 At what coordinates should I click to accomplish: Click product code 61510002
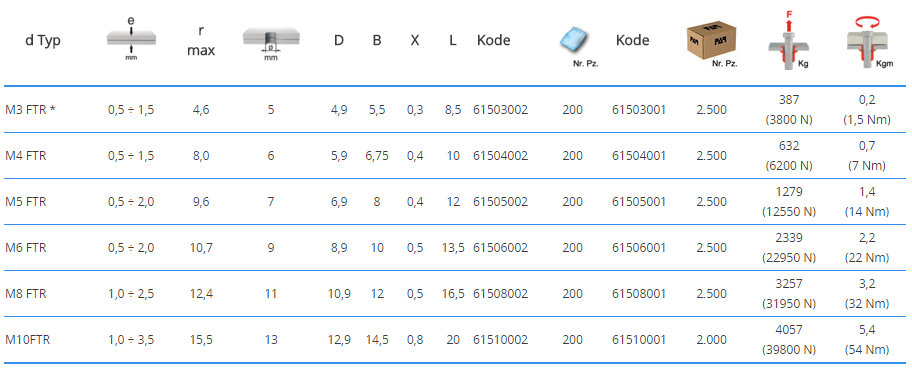tap(500, 339)
